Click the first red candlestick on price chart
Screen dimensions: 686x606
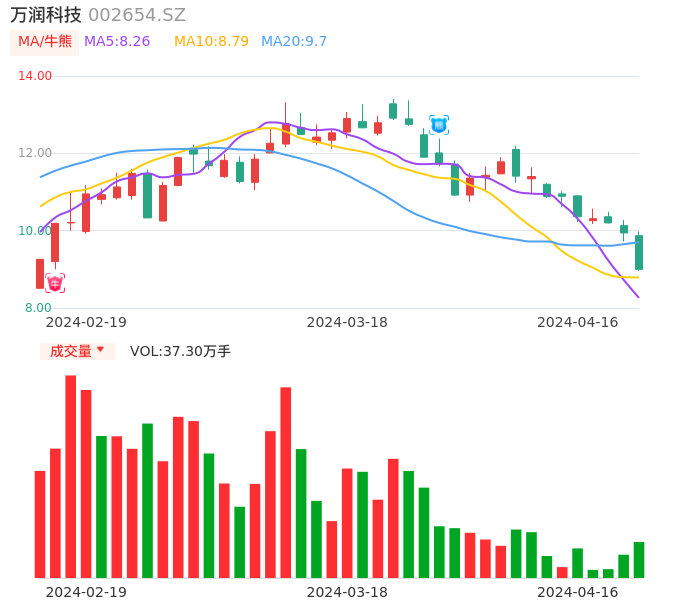pos(40,274)
